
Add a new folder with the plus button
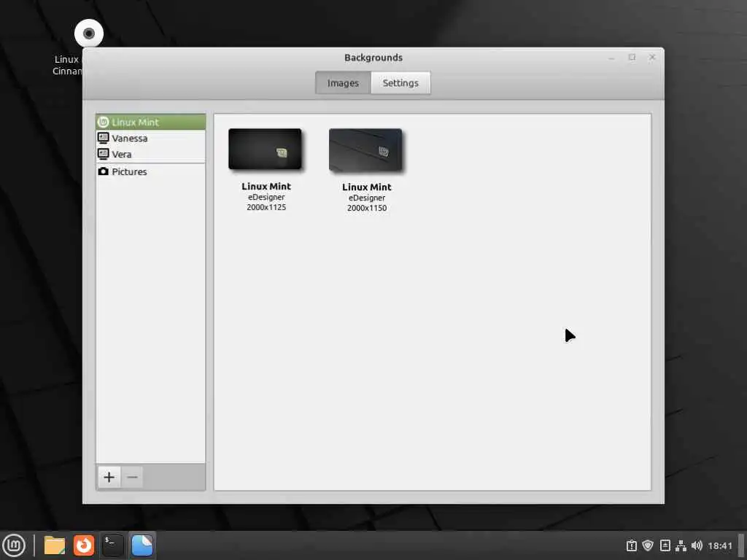point(109,477)
